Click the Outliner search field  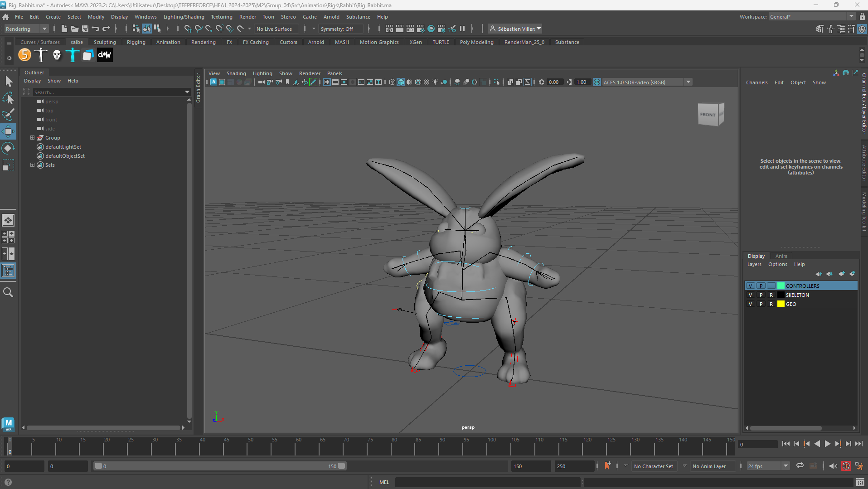[x=108, y=92]
